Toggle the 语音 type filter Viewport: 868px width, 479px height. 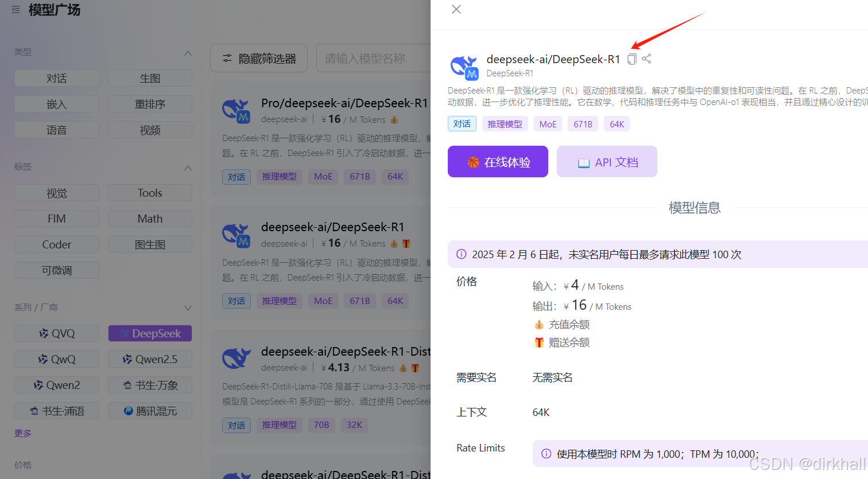pyautogui.click(x=57, y=130)
